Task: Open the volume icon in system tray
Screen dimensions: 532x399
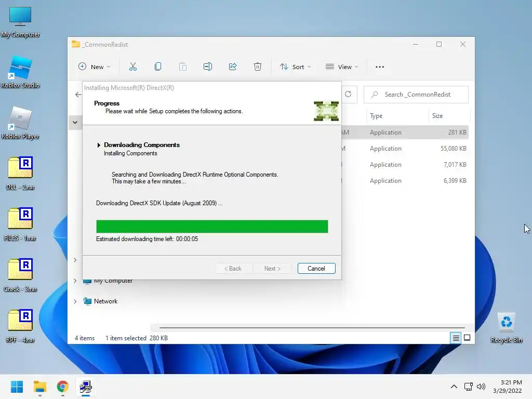Action: coord(481,387)
